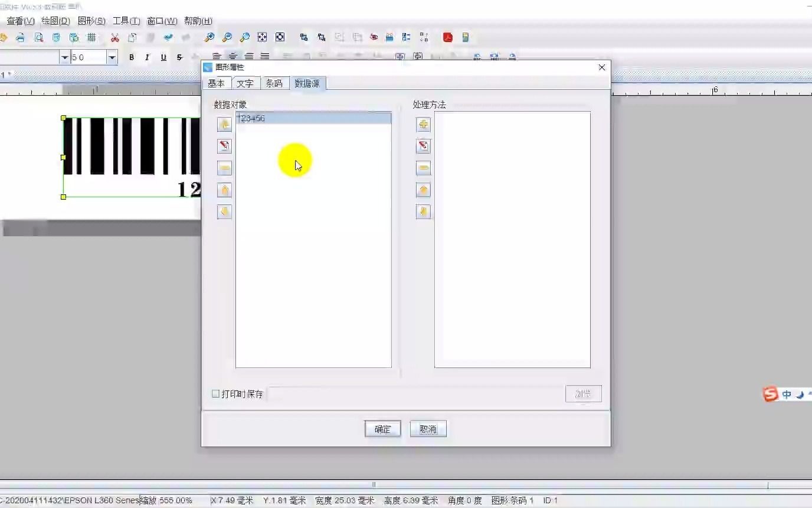Image resolution: width=812 pixels, height=508 pixels.
Task: Click the left-align text icon
Action: click(x=217, y=57)
